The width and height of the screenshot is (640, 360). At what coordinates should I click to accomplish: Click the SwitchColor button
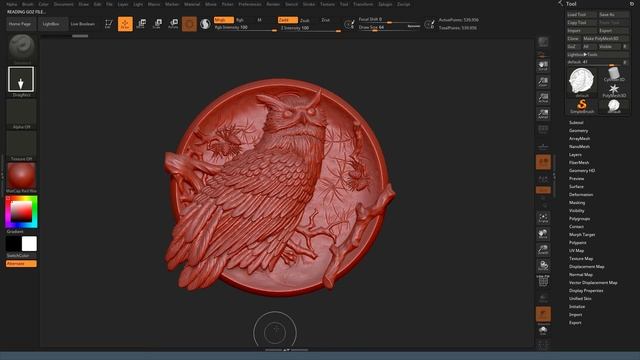click(x=21, y=256)
